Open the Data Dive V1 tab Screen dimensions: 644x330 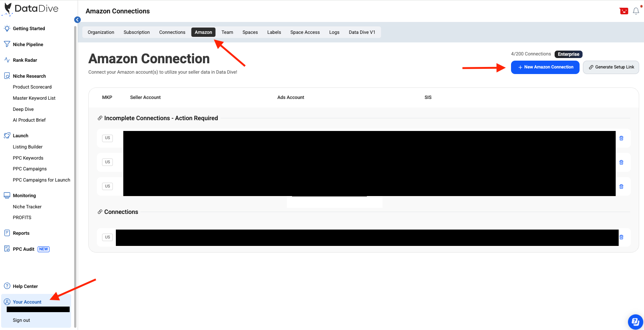[x=362, y=32]
